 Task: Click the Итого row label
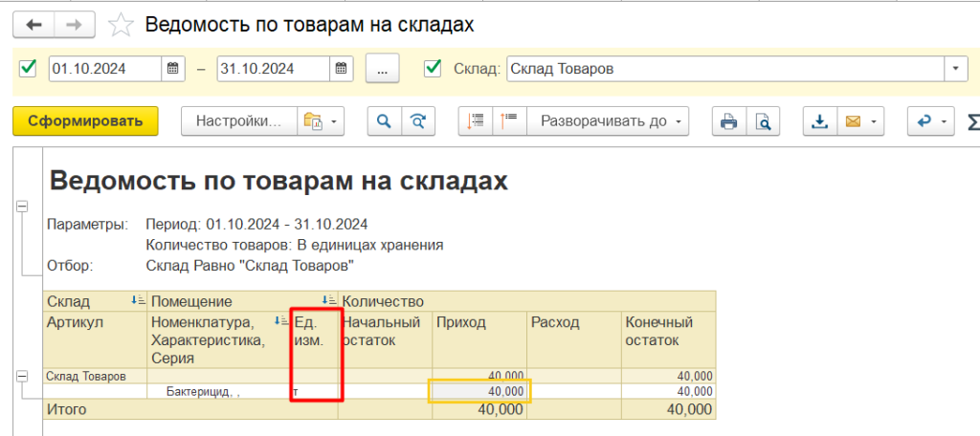66,410
